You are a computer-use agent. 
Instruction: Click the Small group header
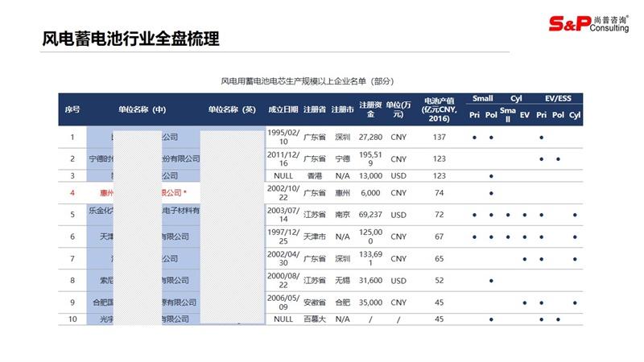[483, 98]
